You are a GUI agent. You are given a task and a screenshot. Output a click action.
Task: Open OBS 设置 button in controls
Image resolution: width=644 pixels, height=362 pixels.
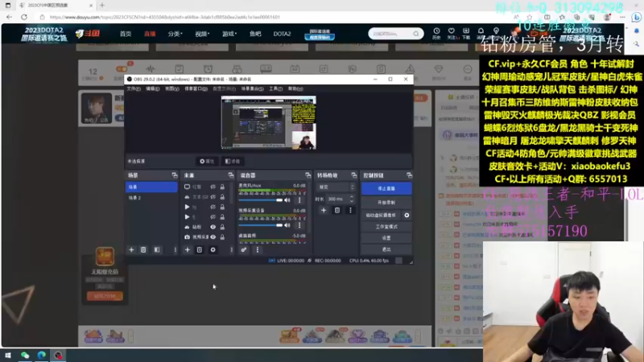[x=386, y=238]
